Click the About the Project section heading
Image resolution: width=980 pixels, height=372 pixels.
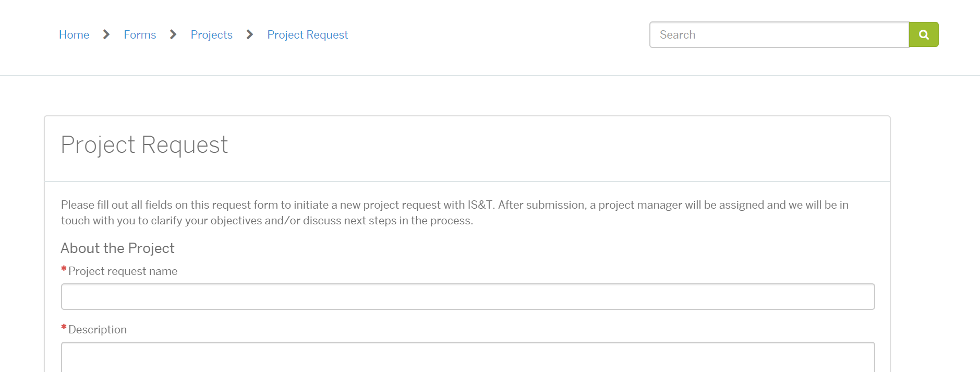pos(117,248)
